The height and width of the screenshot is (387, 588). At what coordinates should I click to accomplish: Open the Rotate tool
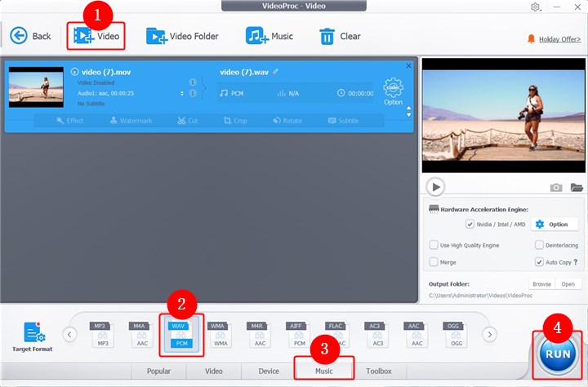click(287, 121)
